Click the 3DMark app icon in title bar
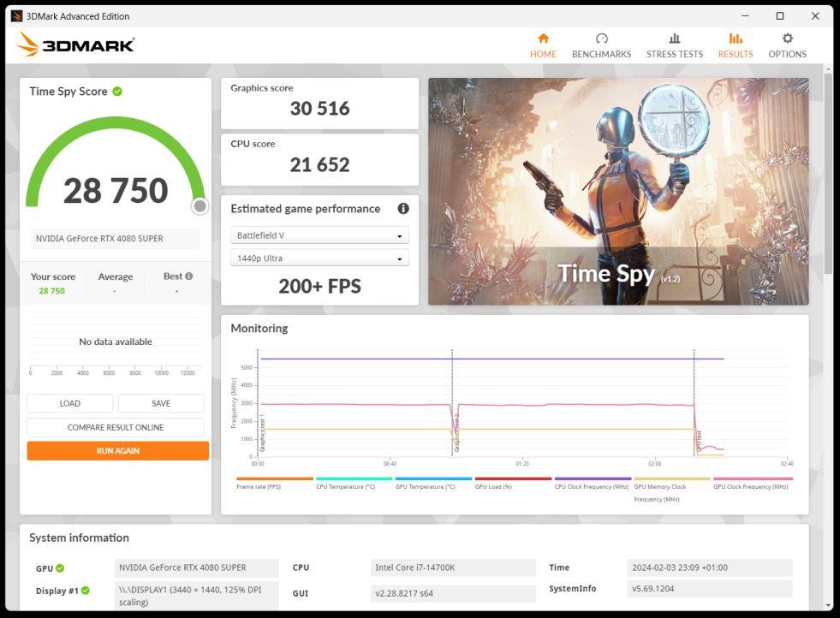This screenshot has width=840, height=618. click(16, 16)
